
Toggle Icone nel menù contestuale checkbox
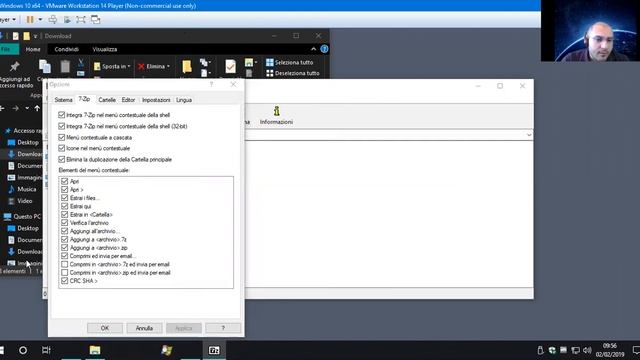[62, 148]
